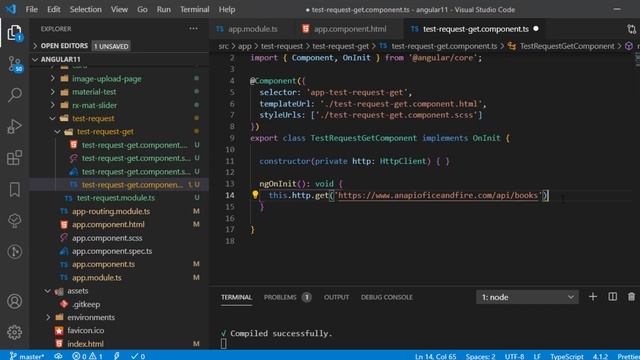This screenshot has height=360, width=640.
Task: Click the UTF-8 encoding status entry
Action: coord(514,356)
